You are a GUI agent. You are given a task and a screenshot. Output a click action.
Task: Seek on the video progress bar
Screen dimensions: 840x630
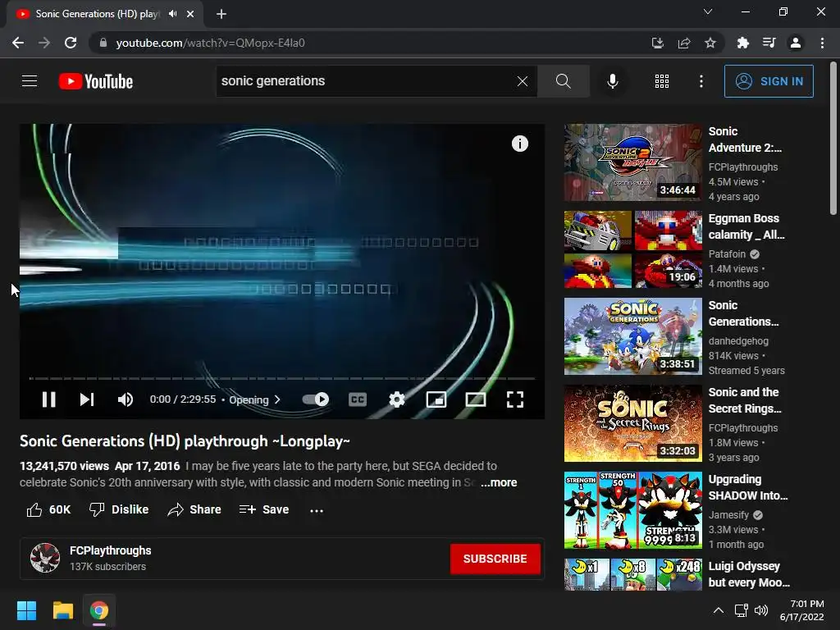tap(282, 378)
